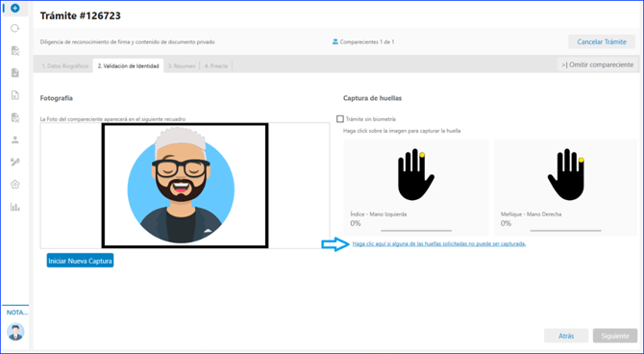Select the 2. Validación de Identidad tab
644x354 pixels.
pos(128,65)
